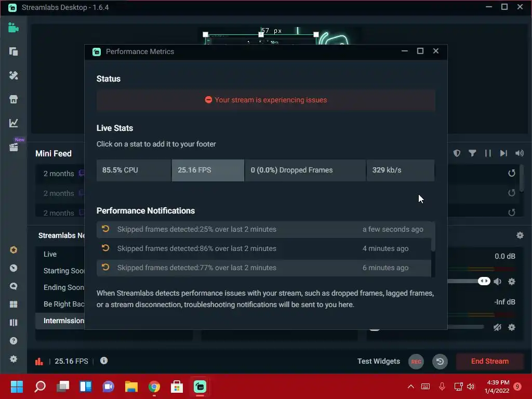Open Google Chrome from the taskbar

pyautogui.click(x=154, y=387)
